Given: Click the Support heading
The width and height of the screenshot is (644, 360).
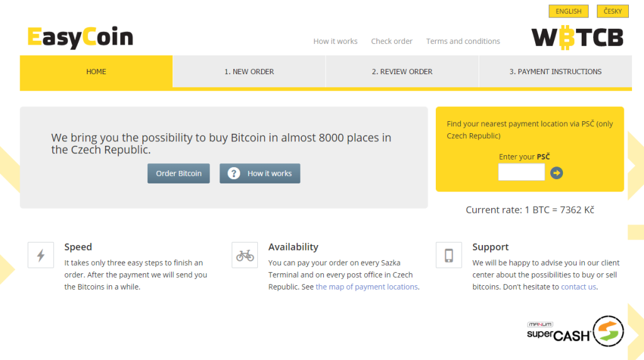Looking at the screenshot, I should click(491, 247).
